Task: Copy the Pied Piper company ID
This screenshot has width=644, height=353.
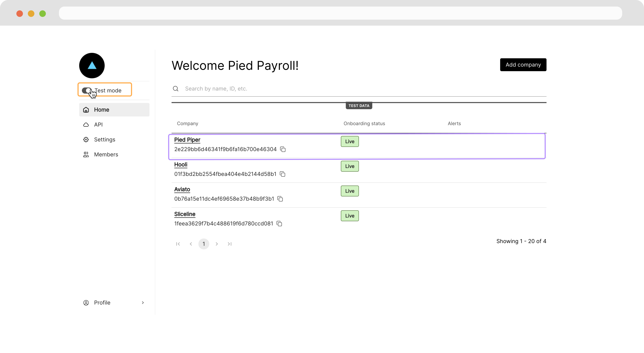Action: pos(283,149)
